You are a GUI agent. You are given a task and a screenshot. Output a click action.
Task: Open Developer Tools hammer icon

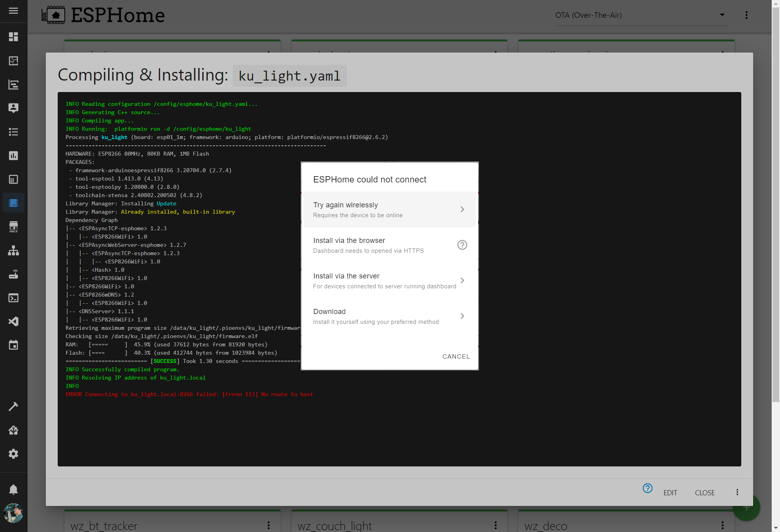(13, 406)
